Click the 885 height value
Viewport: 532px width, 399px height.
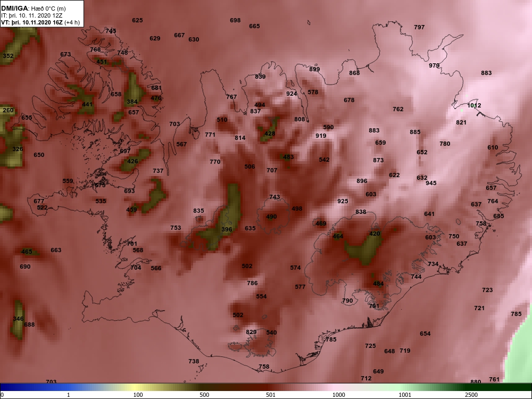coord(415,132)
